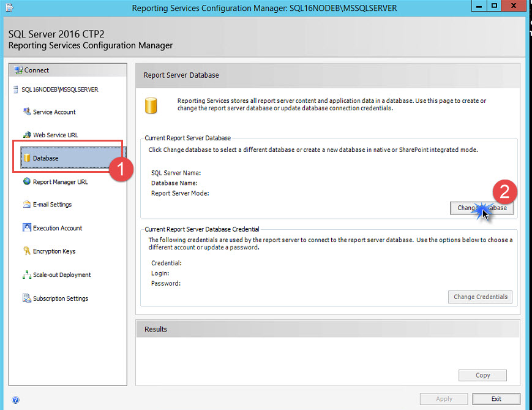Click the Apply button
Screen dimensions: 532x410
pyautogui.click(x=444, y=399)
